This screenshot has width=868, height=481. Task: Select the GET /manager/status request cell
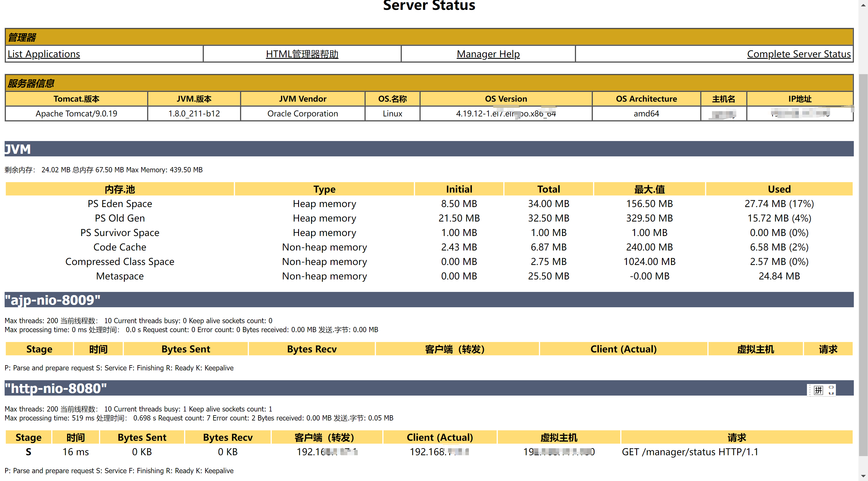(x=690, y=452)
